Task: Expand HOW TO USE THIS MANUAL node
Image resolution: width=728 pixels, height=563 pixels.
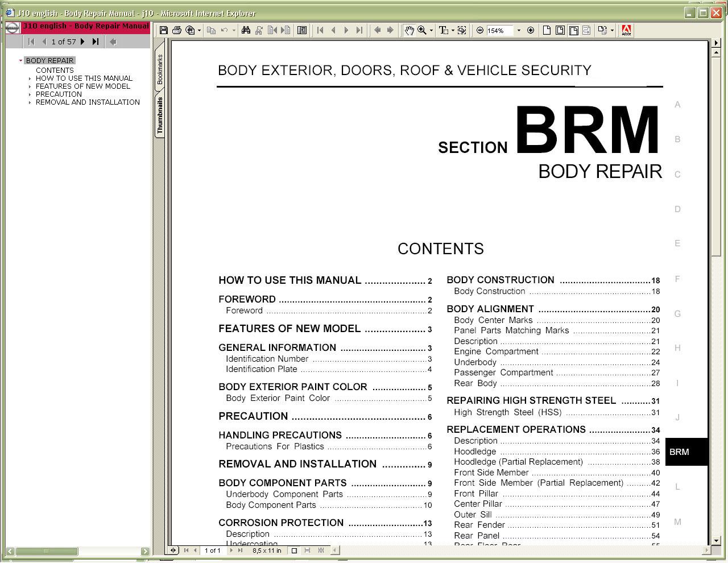Action: click(x=30, y=78)
